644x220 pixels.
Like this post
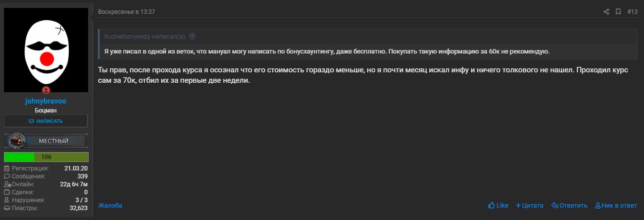tap(498, 205)
